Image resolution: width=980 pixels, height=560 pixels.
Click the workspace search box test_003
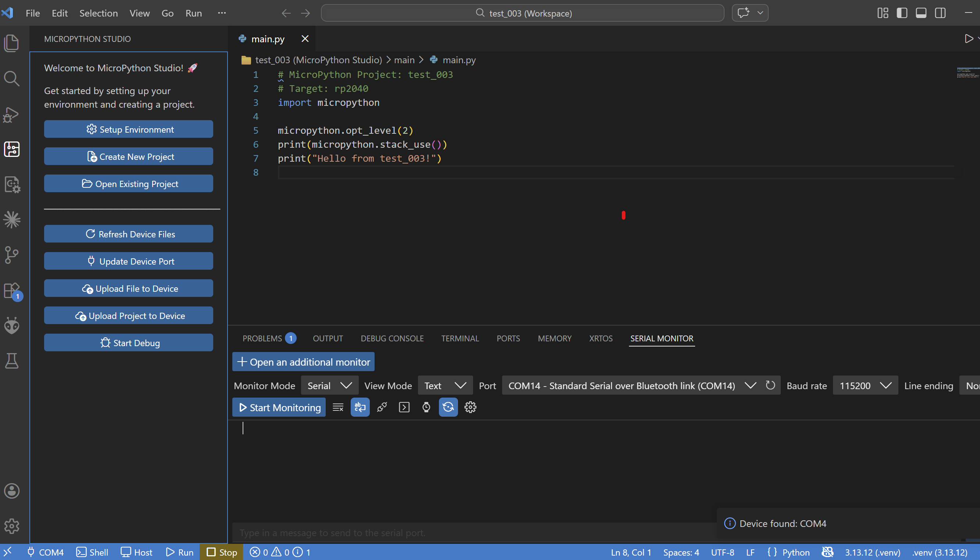click(522, 13)
